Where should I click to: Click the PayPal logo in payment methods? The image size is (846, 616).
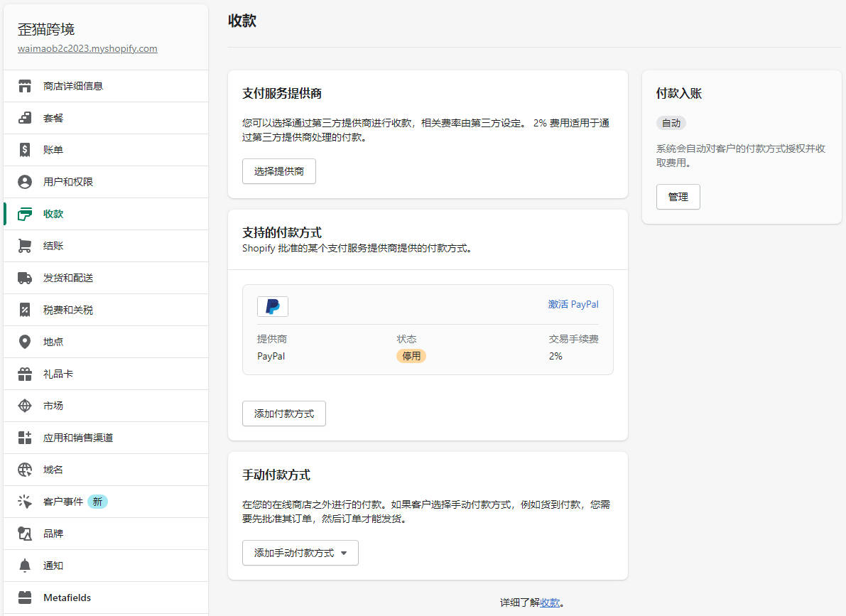coord(272,306)
